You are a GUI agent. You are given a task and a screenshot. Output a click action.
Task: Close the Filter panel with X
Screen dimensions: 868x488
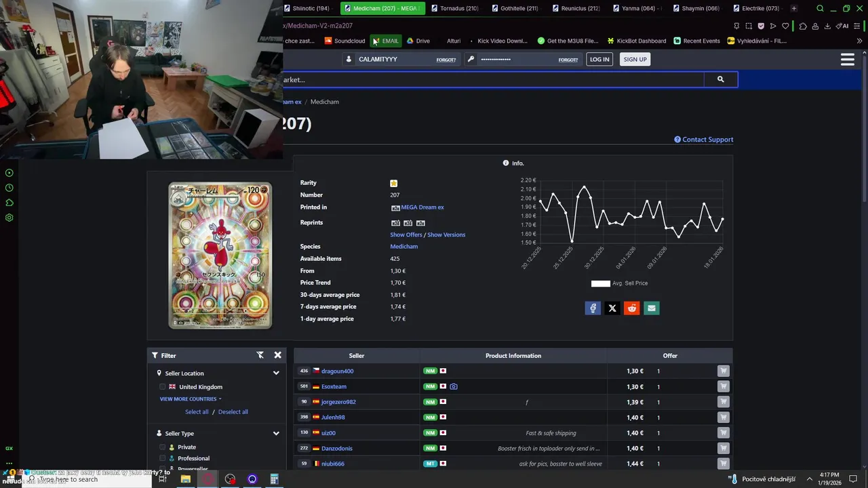(277, 355)
